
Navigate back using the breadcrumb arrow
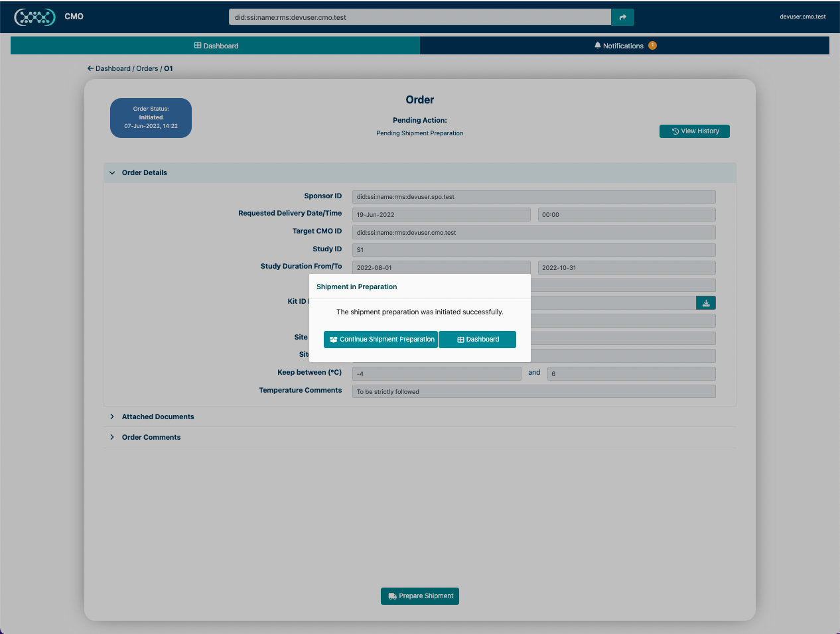(x=90, y=68)
